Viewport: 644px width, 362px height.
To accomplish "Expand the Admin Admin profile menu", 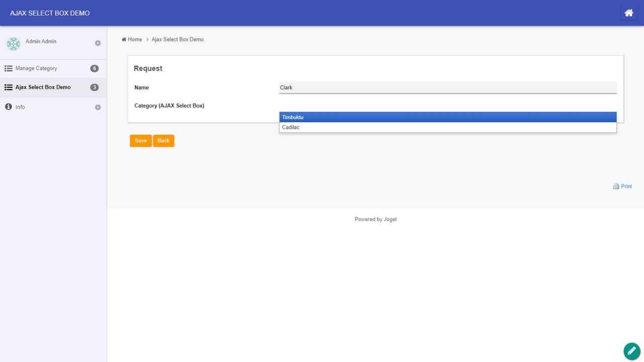I will tap(98, 43).
